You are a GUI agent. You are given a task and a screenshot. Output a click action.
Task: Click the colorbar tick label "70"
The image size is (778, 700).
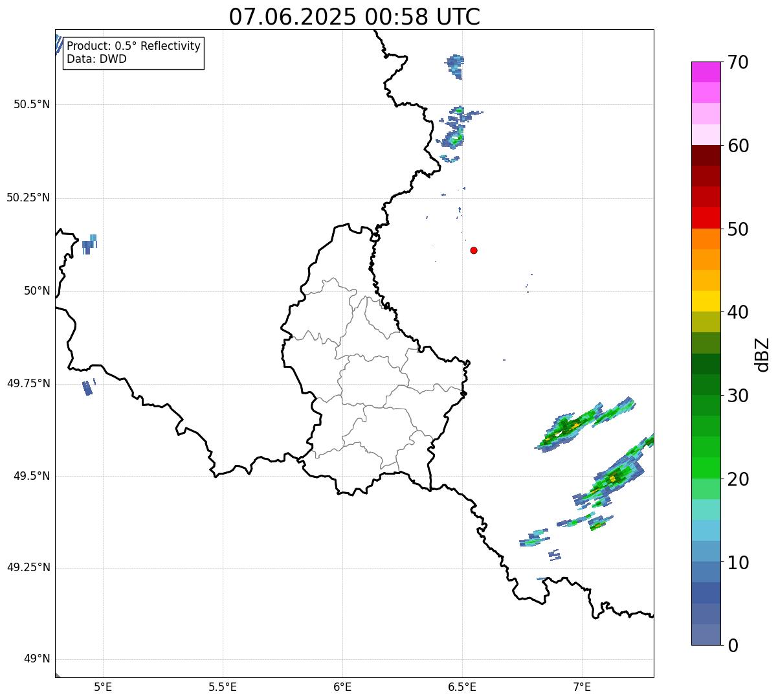click(x=737, y=62)
